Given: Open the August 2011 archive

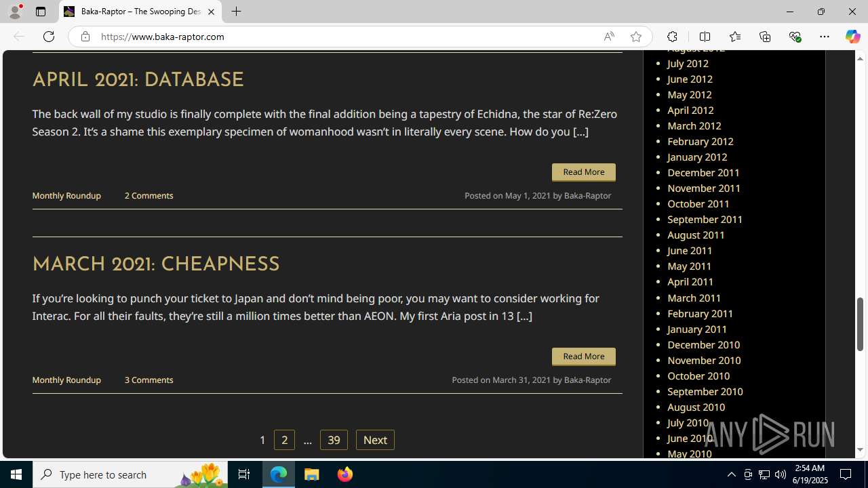Looking at the screenshot, I should tap(696, 235).
